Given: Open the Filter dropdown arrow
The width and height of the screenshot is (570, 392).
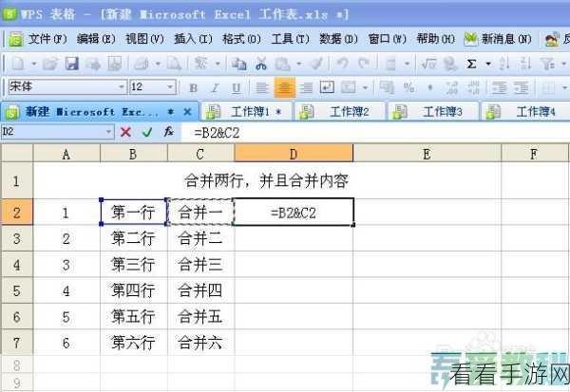Looking at the screenshot, I should tap(563, 65).
